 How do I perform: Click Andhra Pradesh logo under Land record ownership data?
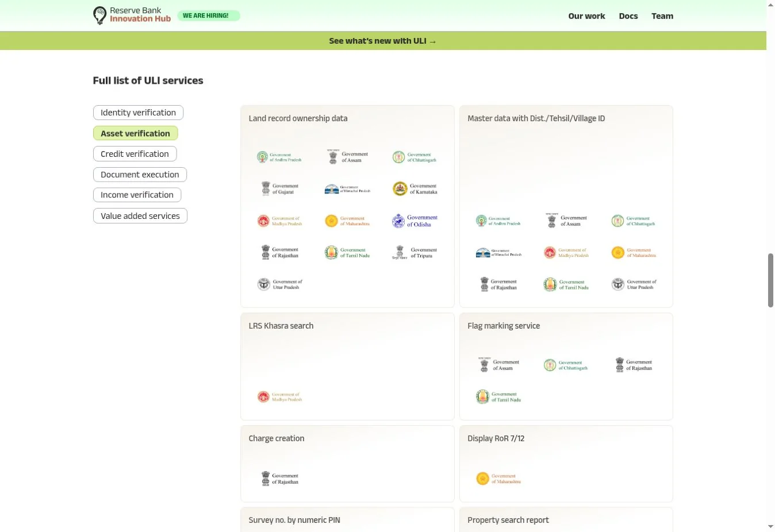tap(279, 157)
